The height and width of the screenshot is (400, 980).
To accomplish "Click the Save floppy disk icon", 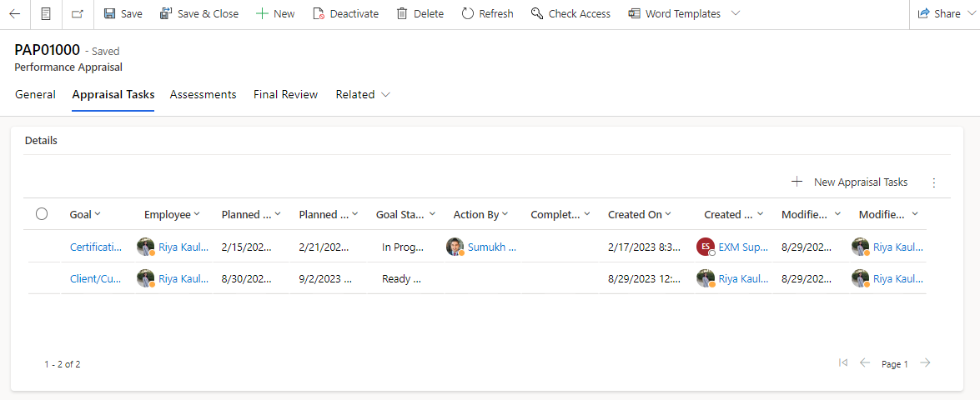I will (x=109, y=14).
